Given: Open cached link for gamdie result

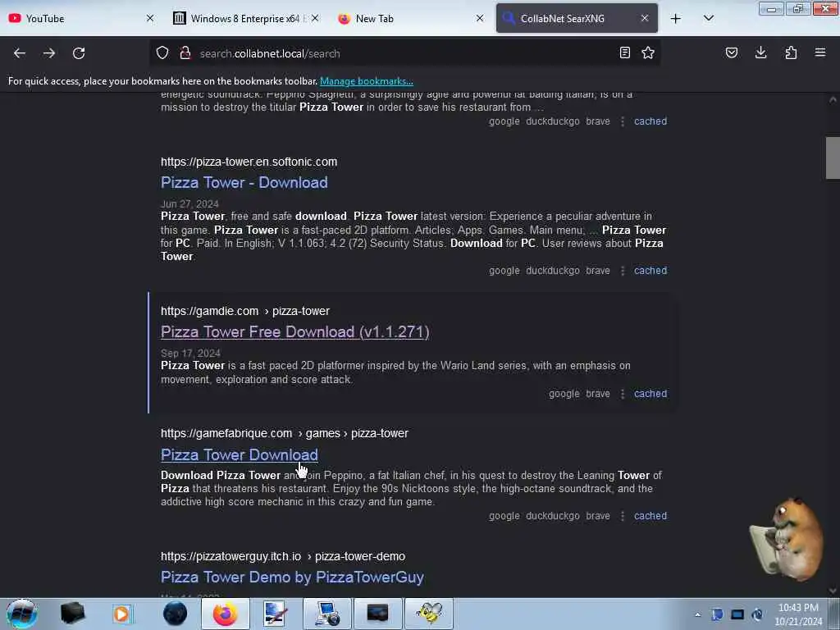Looking at the screenshot, I should (651, 394).
